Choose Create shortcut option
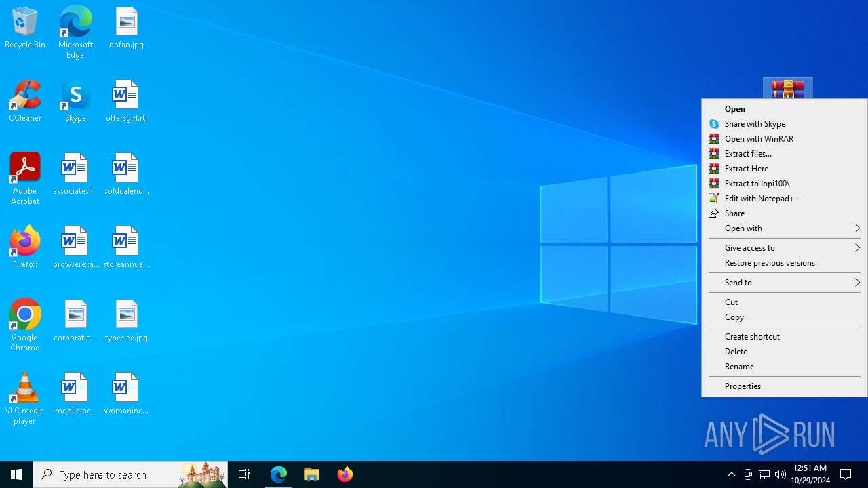The image size is (868, 488). [785, 337]
